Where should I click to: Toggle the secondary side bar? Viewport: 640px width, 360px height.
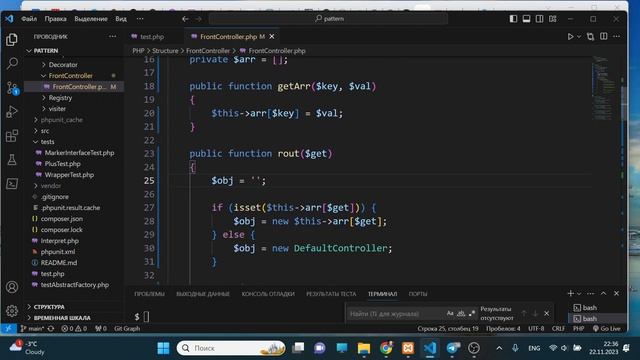pyautogui.click(x=540, y=19)
